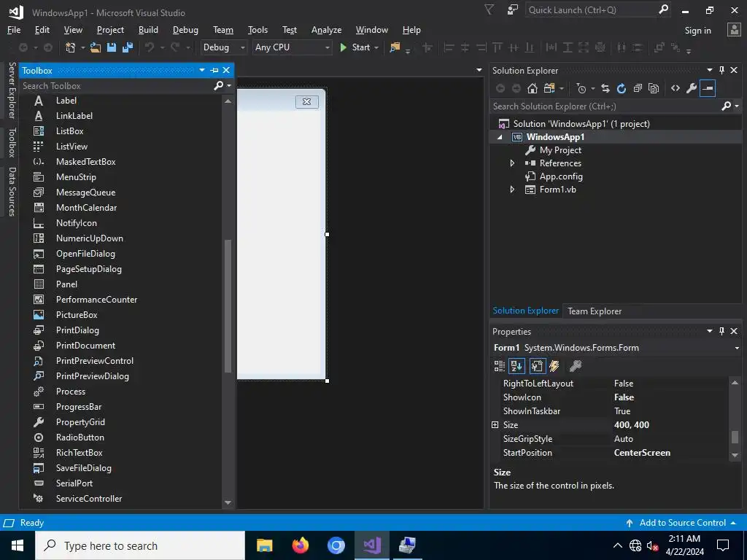Collapse the WindowsApp1 project node

click(x=499, y=137)
